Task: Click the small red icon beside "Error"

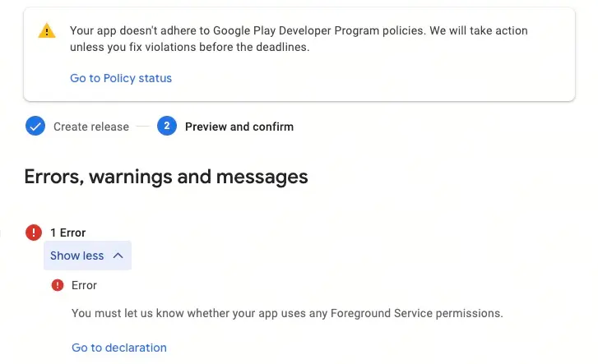Action: pyautogui.click(x=58, y=285)
